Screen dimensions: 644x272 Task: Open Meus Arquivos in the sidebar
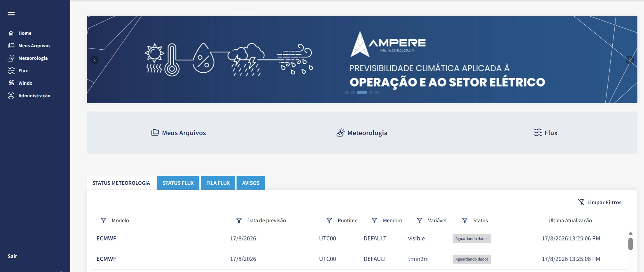pos(29,46)
